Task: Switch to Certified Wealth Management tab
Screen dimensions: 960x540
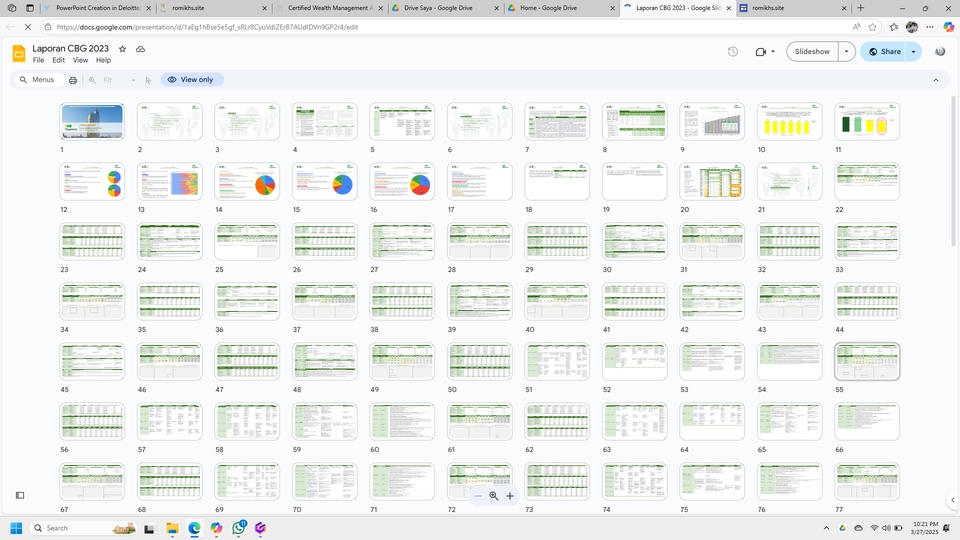Action: [329, 8]
